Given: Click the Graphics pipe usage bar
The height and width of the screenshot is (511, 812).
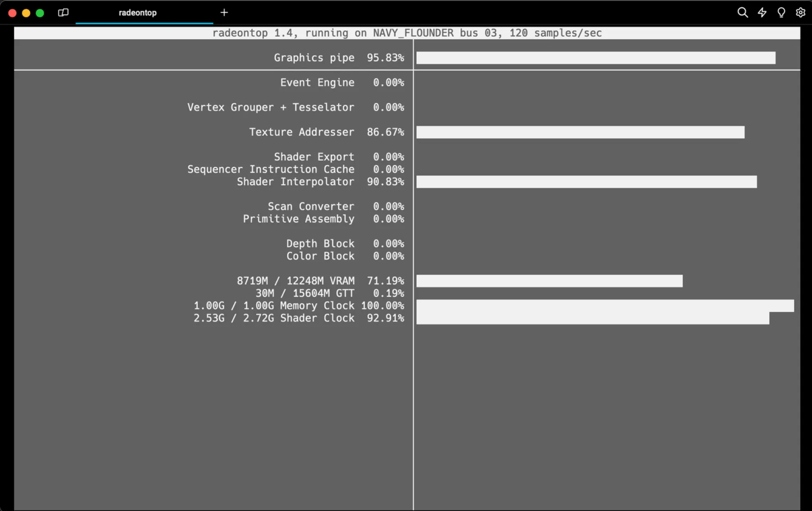Looking at the screenshot, I should tap(596, 58).
